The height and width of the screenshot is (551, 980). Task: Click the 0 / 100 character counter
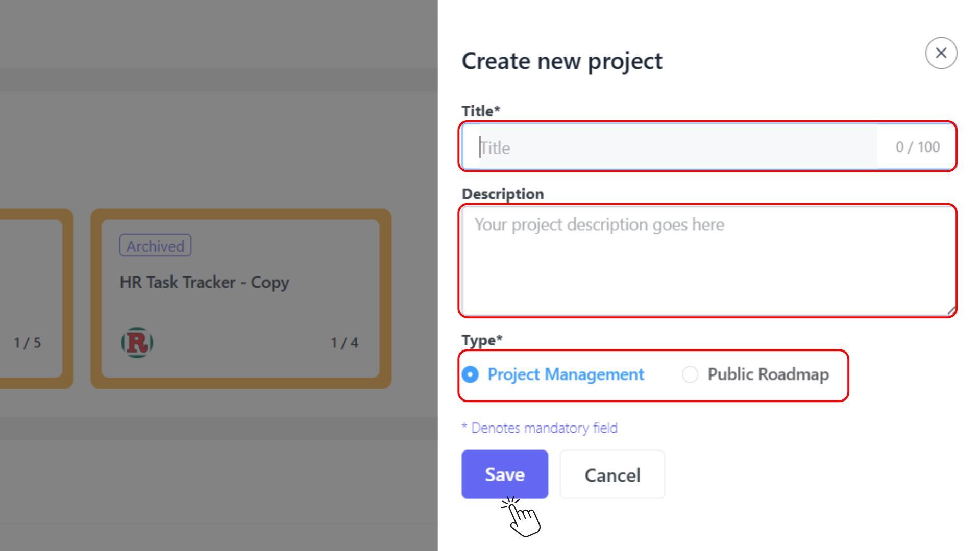(917, 147)
